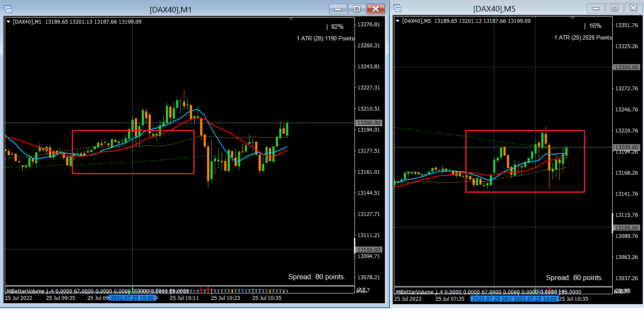644x336 pixels.
Task: Open the dropdown arrow beside [DAX40],M1 symbol label
Action: point(9,22)
